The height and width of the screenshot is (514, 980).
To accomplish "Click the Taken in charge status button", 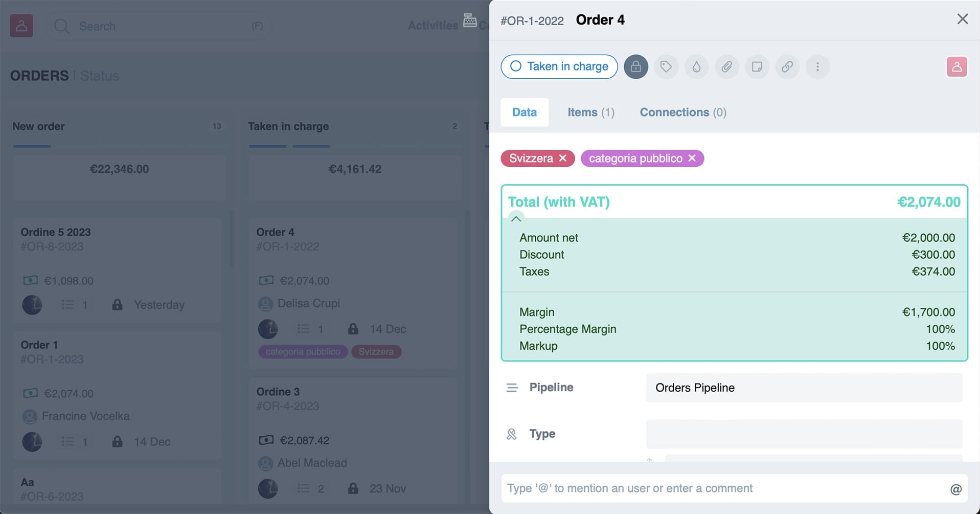I will click(x=558, y=66).
